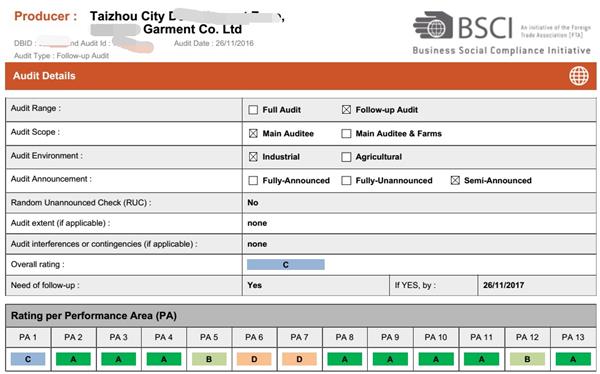The image size is (600, 374).
Task: Toggle the Main Auditee checkbox
Action: (253, 134)
